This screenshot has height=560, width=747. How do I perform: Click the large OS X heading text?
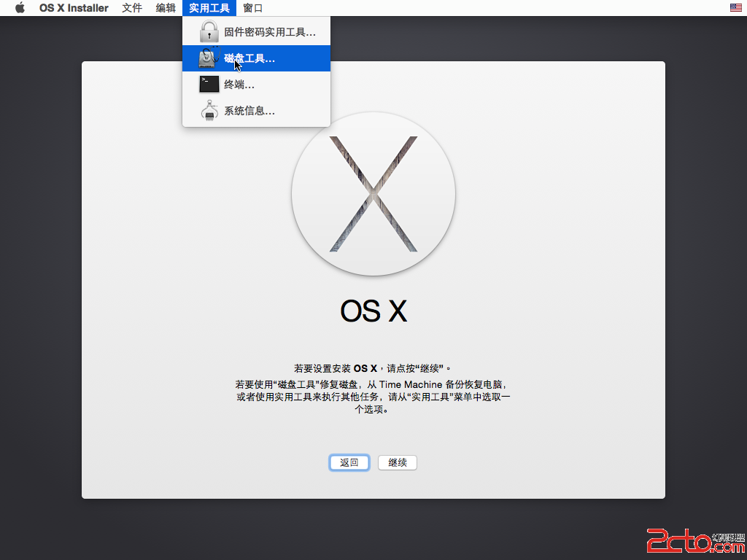tap(373, 311)
